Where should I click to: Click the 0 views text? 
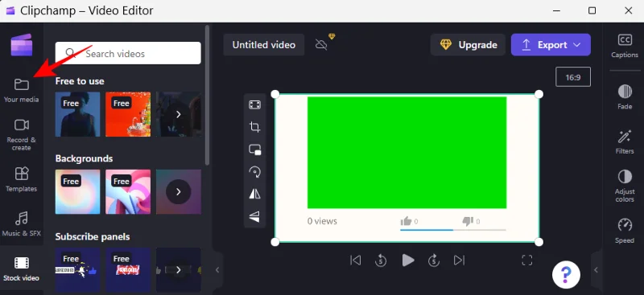[323, 221]
